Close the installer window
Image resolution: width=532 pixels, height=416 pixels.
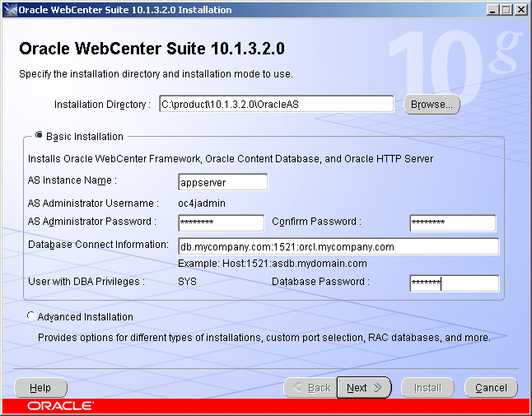[520, 10]
